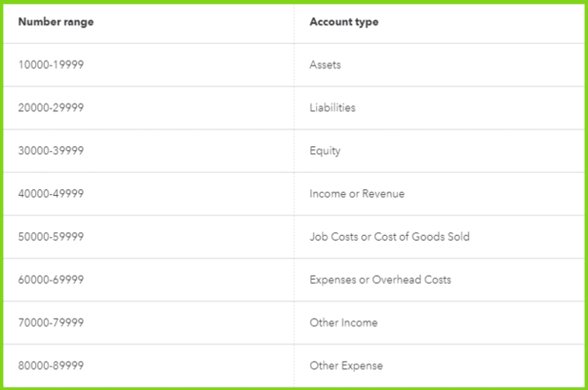The width and height of the screenshot is (588, 390).
Task: Click the 'Income or Revenue' cell
Action: click(357, 194)
